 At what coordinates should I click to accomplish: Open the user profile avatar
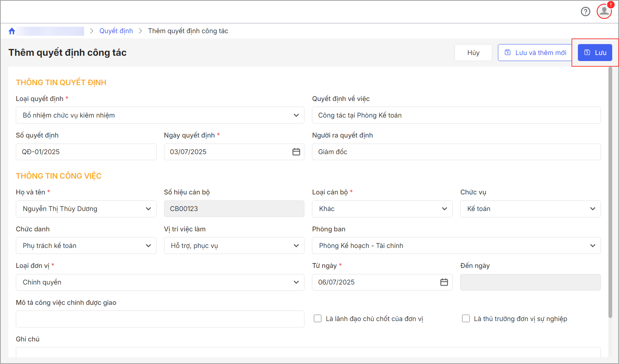coord(604,11)
